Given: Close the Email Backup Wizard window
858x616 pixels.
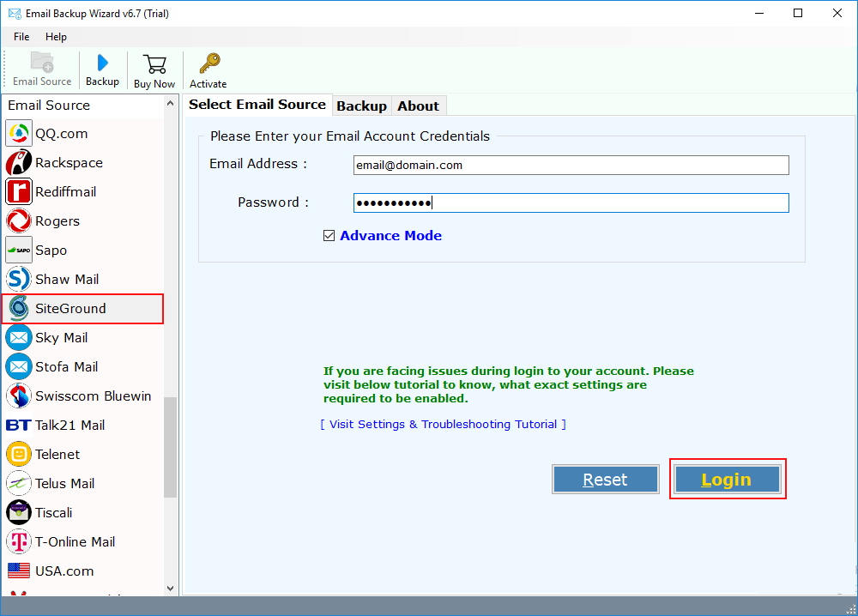Looking at the screenshot, I should click(837, 13).
